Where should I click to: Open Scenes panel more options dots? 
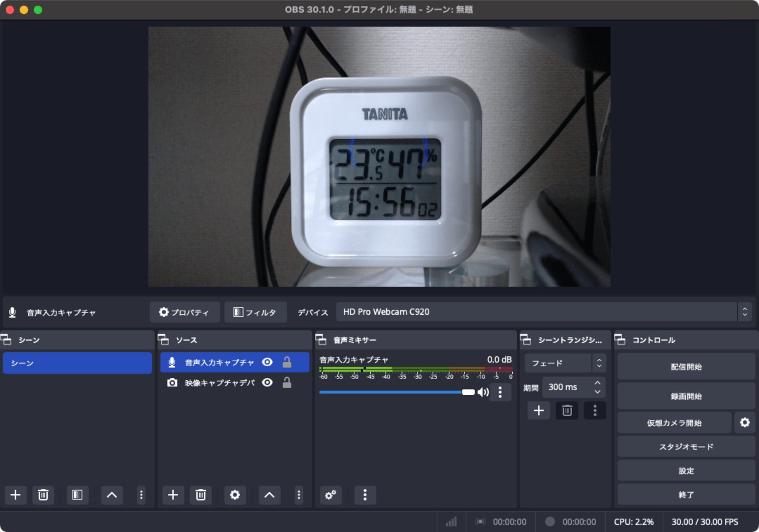click(x=141, y=495)
